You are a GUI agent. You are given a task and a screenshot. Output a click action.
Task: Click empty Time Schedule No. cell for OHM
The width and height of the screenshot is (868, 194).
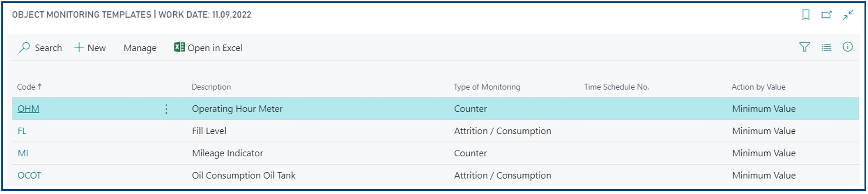tap(654, 109)
